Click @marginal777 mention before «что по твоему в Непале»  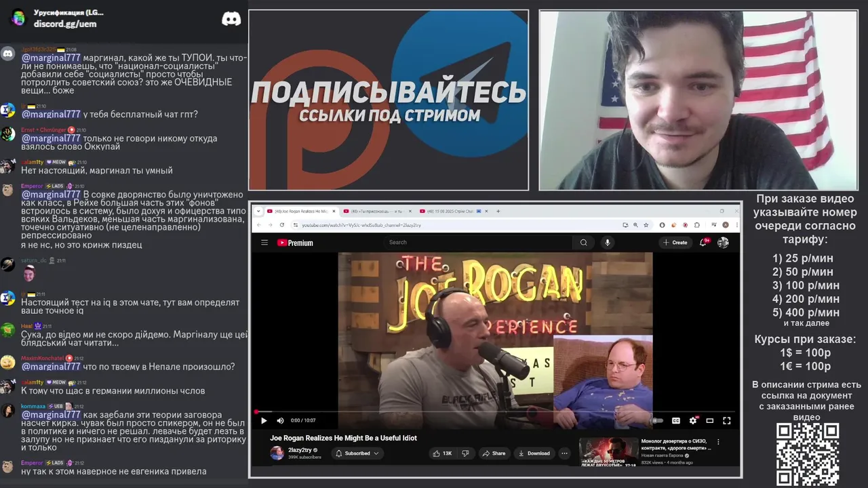[51, 367]
